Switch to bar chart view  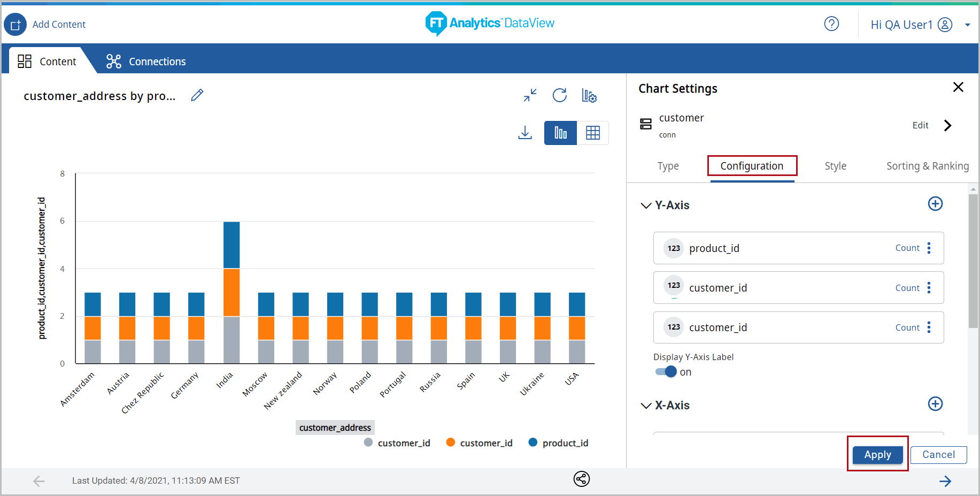click(x=560, y=133)
